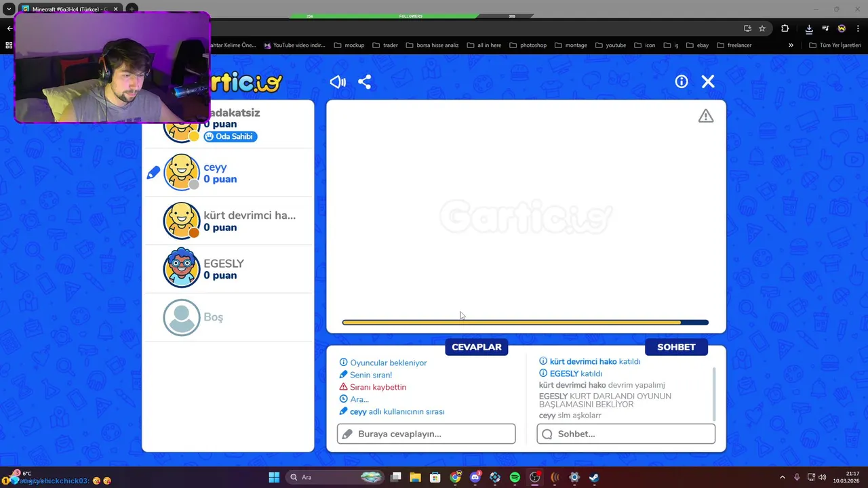
Task: Open the browser apps grid icon
Action: pos(9,45)
